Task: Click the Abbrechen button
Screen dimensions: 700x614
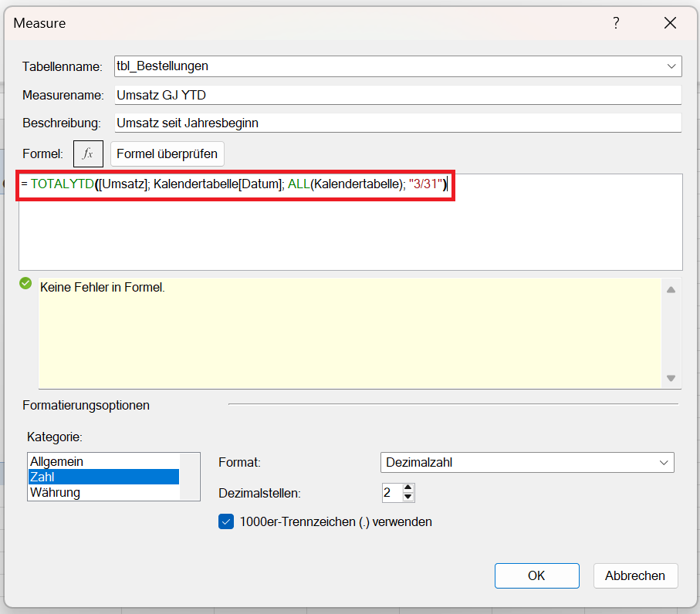Action: pyautogui.click(x=635, y=575)
